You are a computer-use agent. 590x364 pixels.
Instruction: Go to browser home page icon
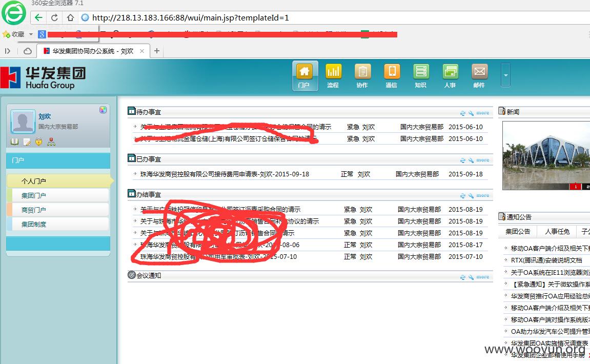click(70, 17)
